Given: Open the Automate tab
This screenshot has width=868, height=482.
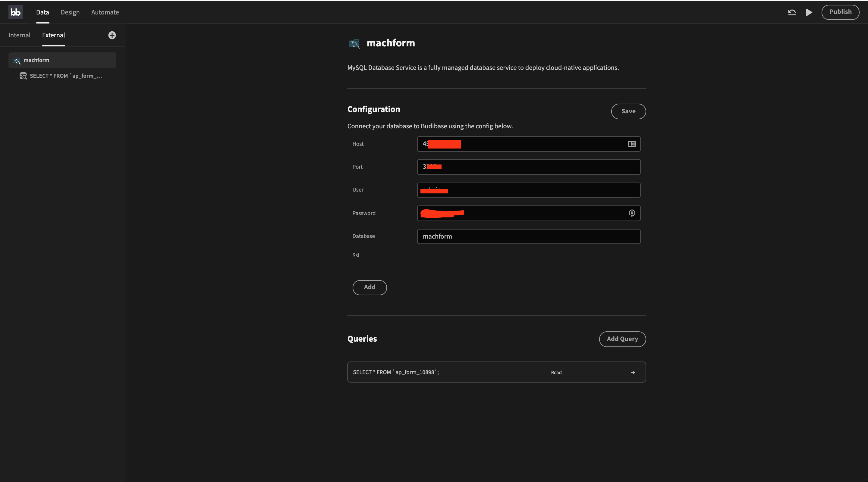Looking at the screenshot, I should [105, 12].
